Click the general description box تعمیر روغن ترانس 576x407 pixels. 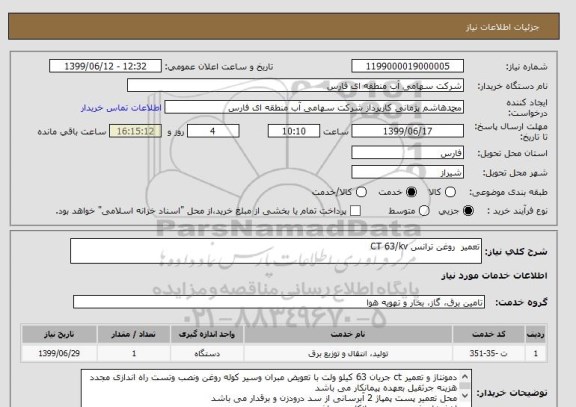pos(276,251)
